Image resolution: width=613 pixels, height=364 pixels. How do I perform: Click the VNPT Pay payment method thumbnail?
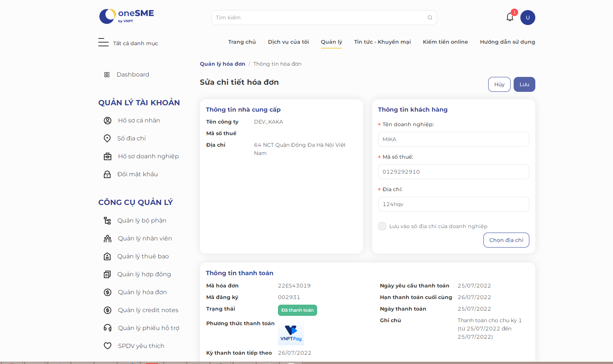coord(291,333)
